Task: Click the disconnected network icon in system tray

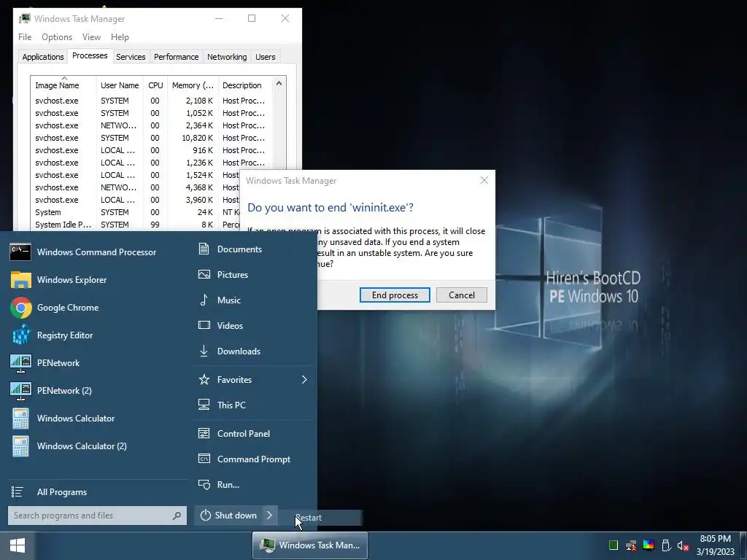Action: tap(631, 545)
